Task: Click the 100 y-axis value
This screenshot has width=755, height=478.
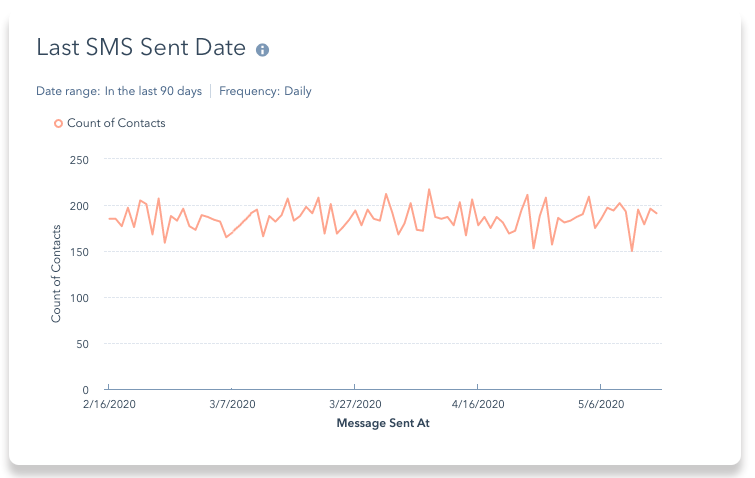Action: (80, 298)
